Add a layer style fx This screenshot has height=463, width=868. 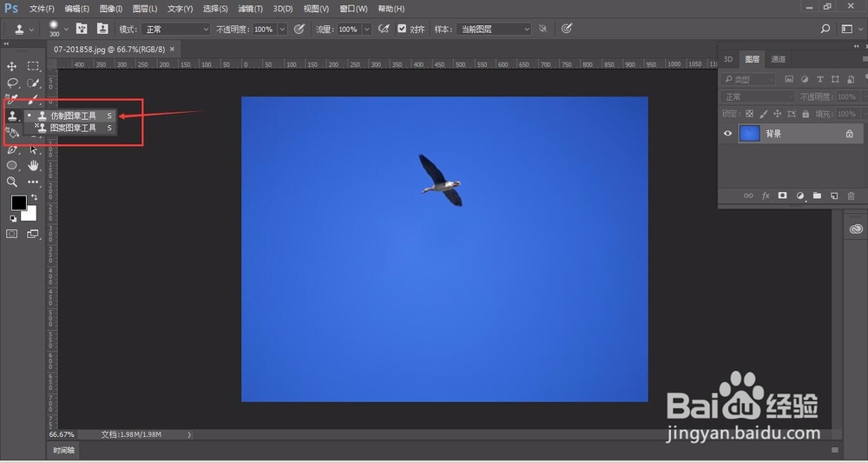[766, 195]
